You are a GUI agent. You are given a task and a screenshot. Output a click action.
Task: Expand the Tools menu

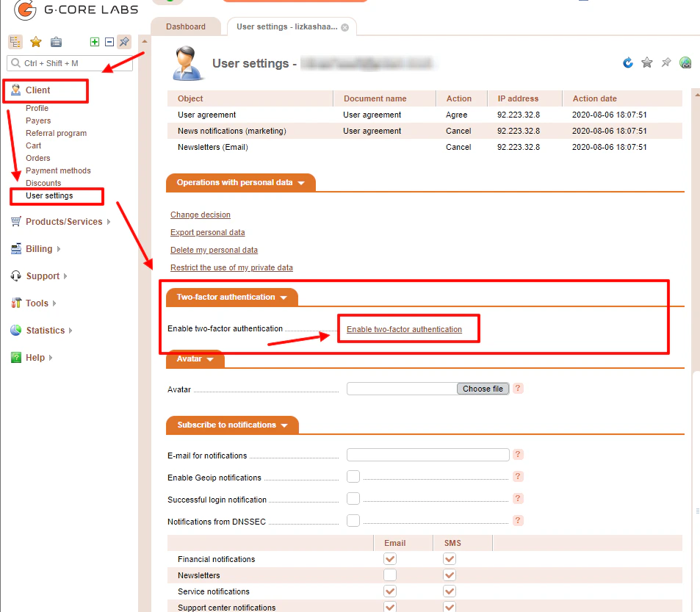click(x=54, y=303)
